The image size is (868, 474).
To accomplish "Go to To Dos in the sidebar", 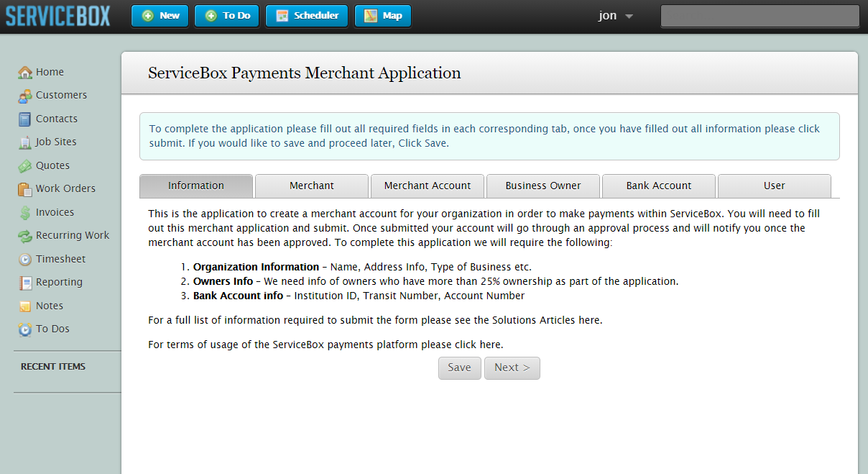I will (52, 329).
